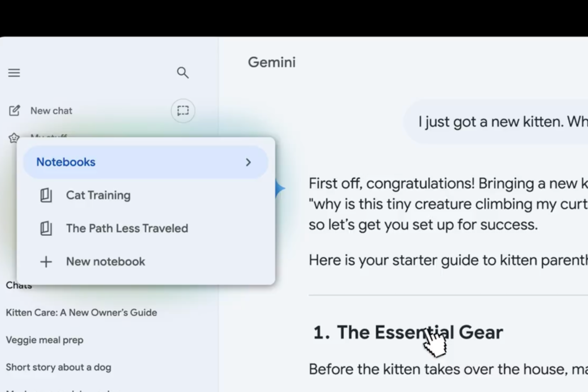The image size is (588, 392).
Task: Open Short story about a dog chat
Action: click(x=58, y=367)
